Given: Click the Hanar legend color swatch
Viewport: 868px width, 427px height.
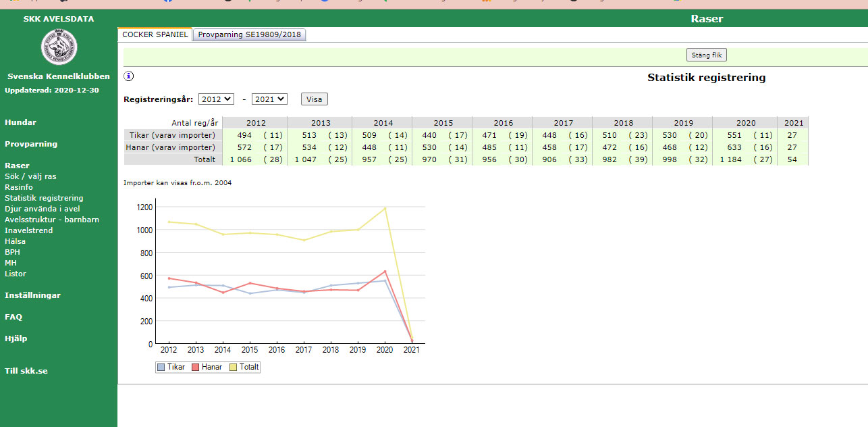Looking at the screenshot, I should click(x=196, y=367).
